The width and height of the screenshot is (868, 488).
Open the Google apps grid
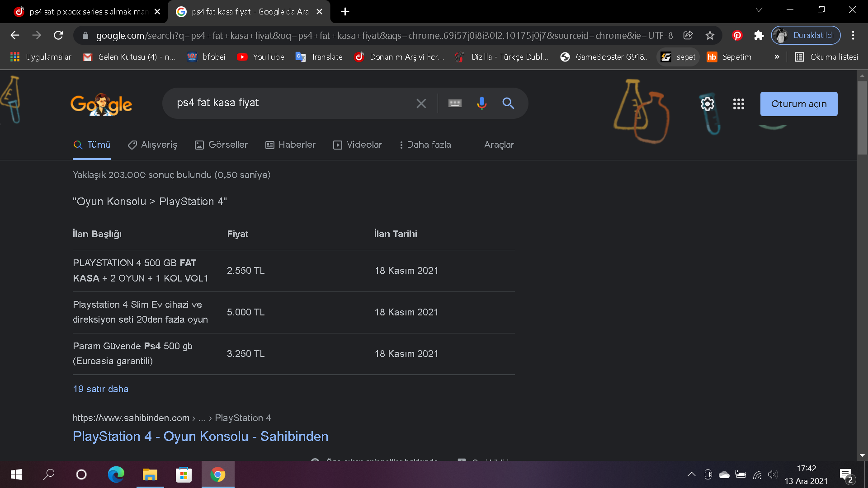pos(739,104)
